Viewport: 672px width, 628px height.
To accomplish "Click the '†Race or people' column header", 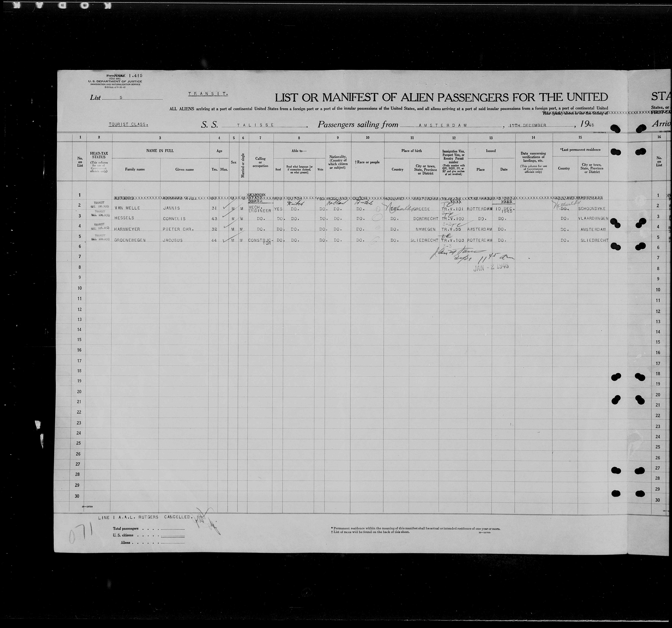I will pos(367,162).
